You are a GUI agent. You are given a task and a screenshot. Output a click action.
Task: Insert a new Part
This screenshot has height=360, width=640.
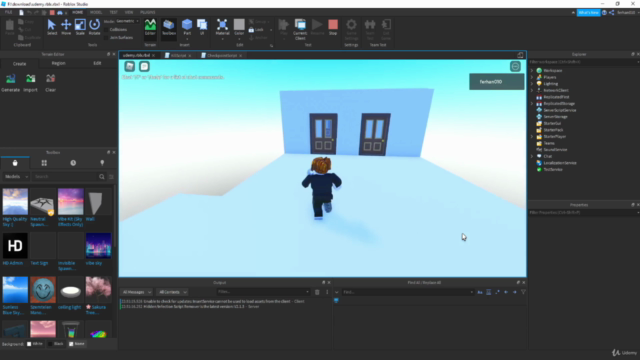pos(187,27)
